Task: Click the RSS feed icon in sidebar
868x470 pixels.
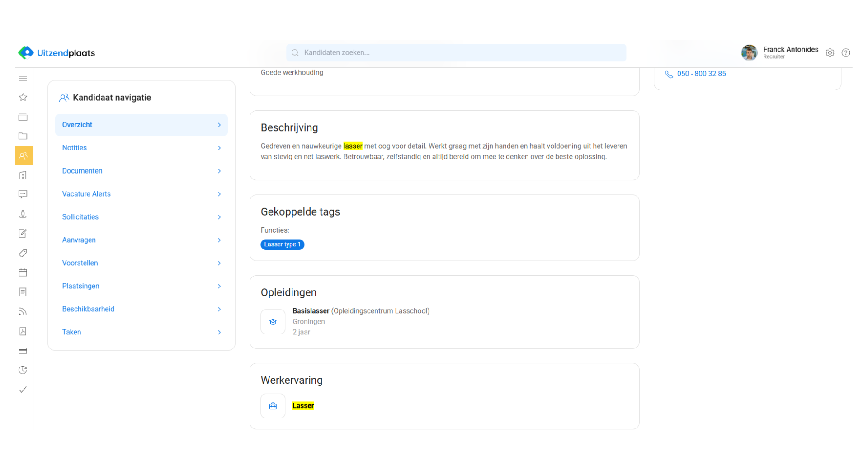Action: click(x=23, y=312)
